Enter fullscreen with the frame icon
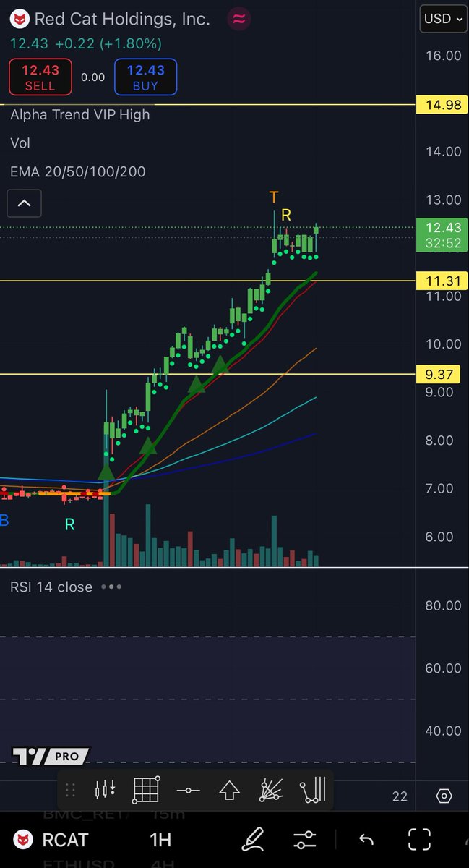The image size is (469, 868). [419, 839]
